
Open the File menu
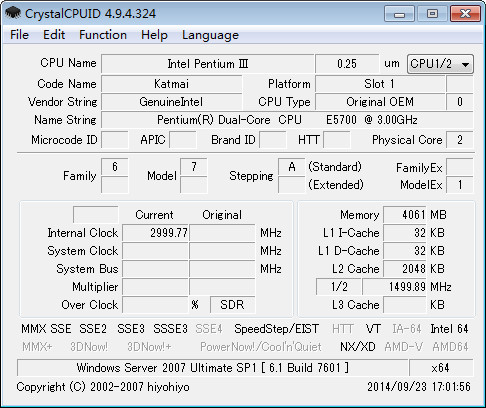pos(19,35)
